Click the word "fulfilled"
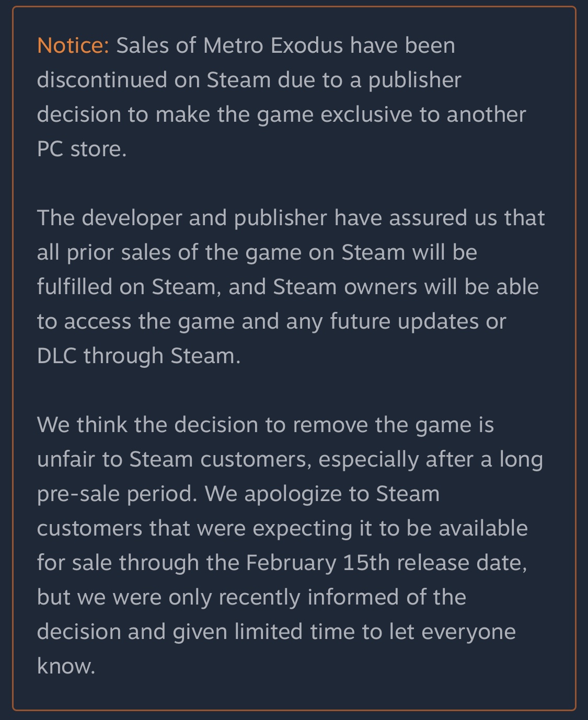The image size is (588, 720). [x=75, y=287]
